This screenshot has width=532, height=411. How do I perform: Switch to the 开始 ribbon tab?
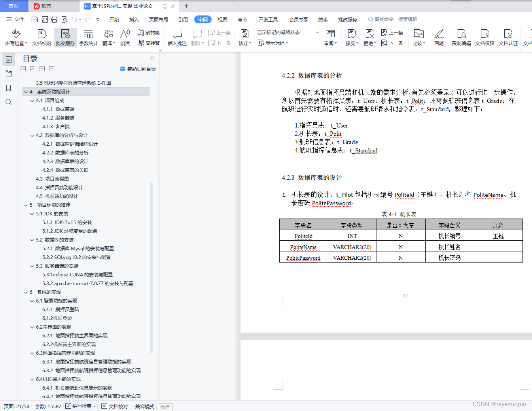point(114,19)
